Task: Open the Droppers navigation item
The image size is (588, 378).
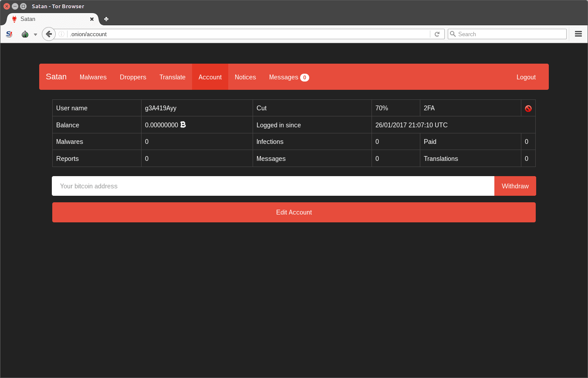Action: tap(133, 77)
